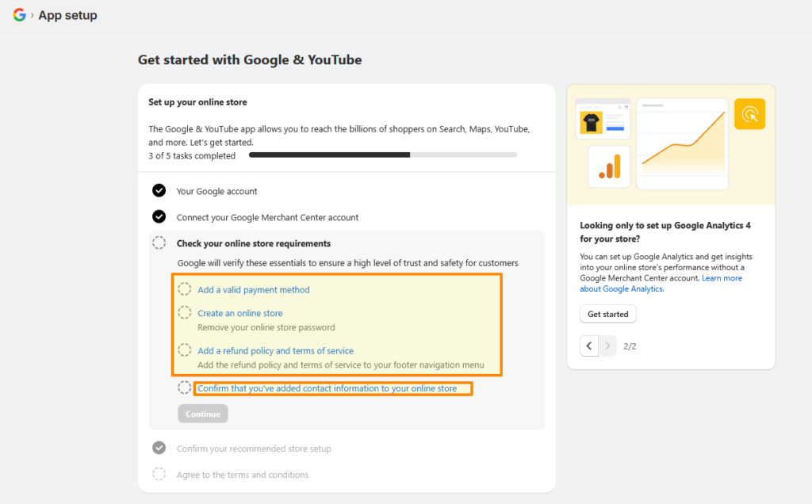Expand the Agree to the terms and conditions step

click(x=242, y=475)
